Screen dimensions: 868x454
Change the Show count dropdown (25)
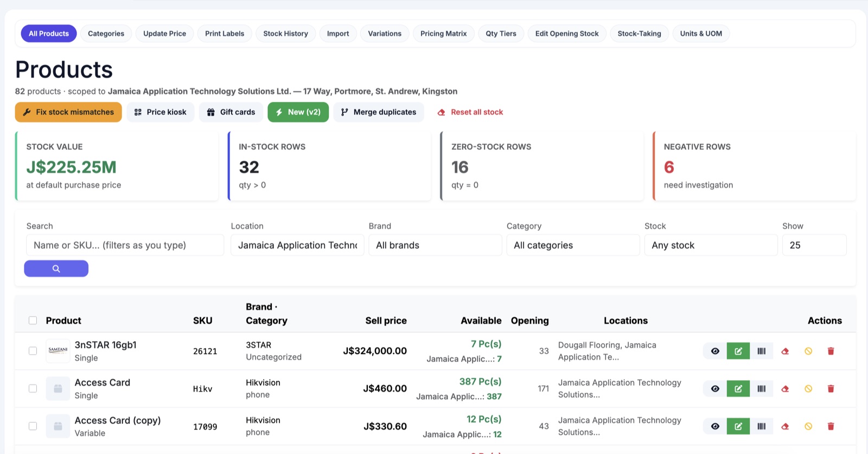click(814, 245)
